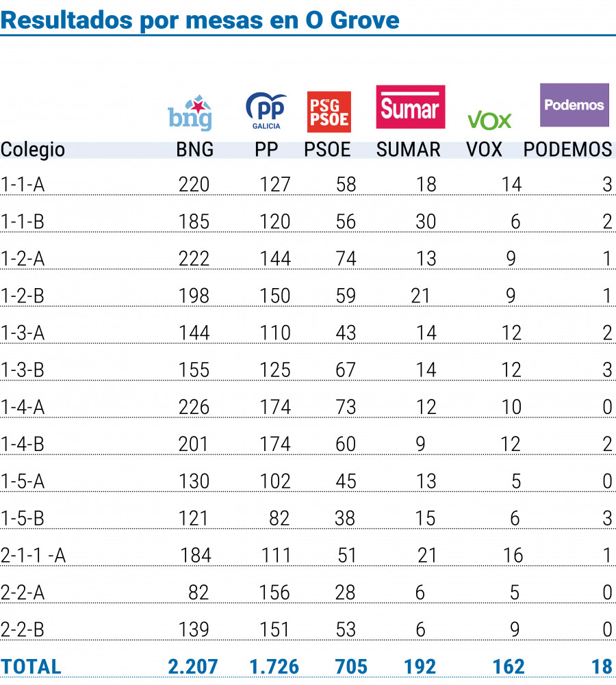This screenshot has width=616, height=685.
Task: Click the Sumar logo
Action: pos(411,107)
